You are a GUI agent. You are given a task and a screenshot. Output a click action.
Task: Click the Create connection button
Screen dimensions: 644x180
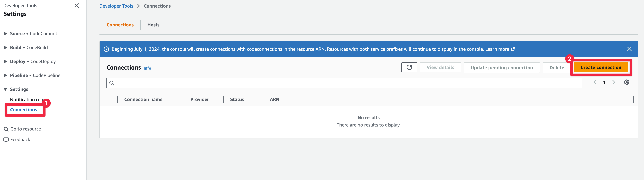coord(601,67)
